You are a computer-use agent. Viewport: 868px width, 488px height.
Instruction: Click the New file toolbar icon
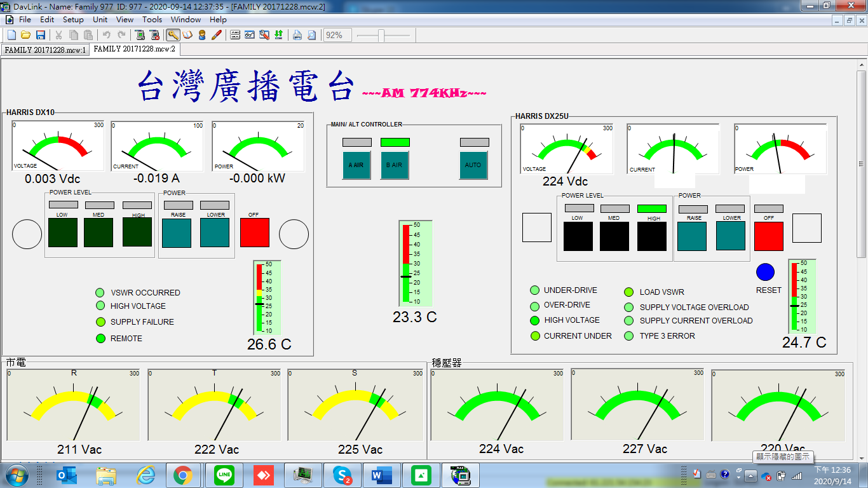[11, 35]
